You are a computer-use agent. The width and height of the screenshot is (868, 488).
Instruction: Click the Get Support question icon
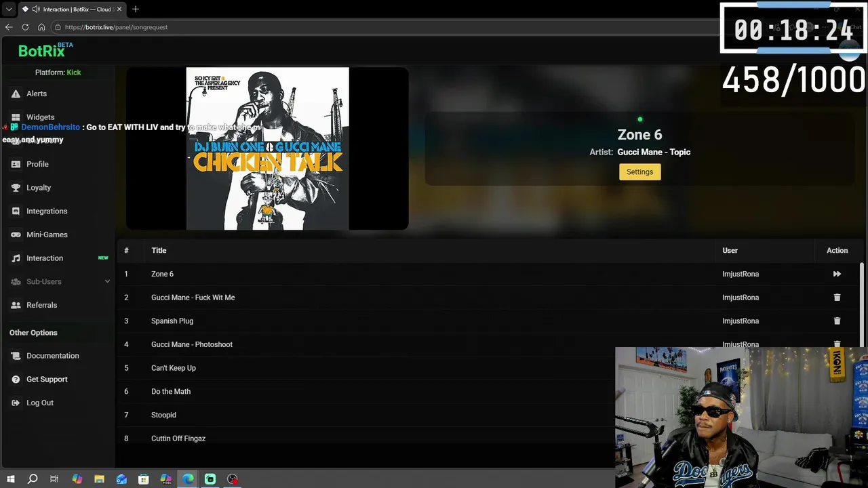click(16, 380)
